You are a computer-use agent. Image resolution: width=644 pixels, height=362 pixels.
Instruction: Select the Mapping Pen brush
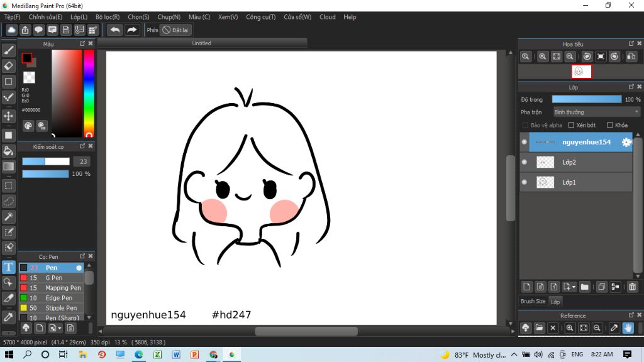(x=52, y=288)
